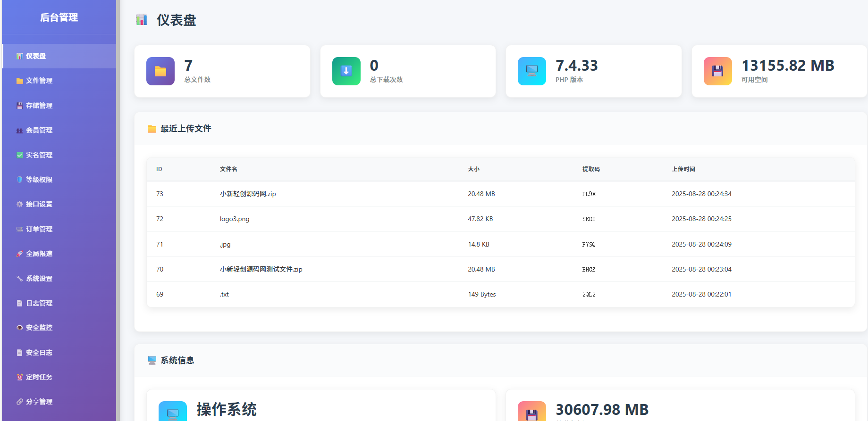Click extraction code EHGZ
Viewport: 868px width, 421px height.
tap(589, 269)
